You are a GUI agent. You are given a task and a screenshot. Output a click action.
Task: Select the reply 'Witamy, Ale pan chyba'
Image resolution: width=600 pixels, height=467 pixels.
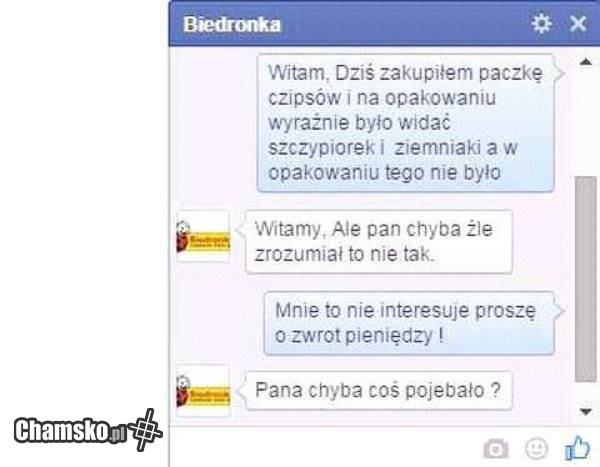[379, 242]
